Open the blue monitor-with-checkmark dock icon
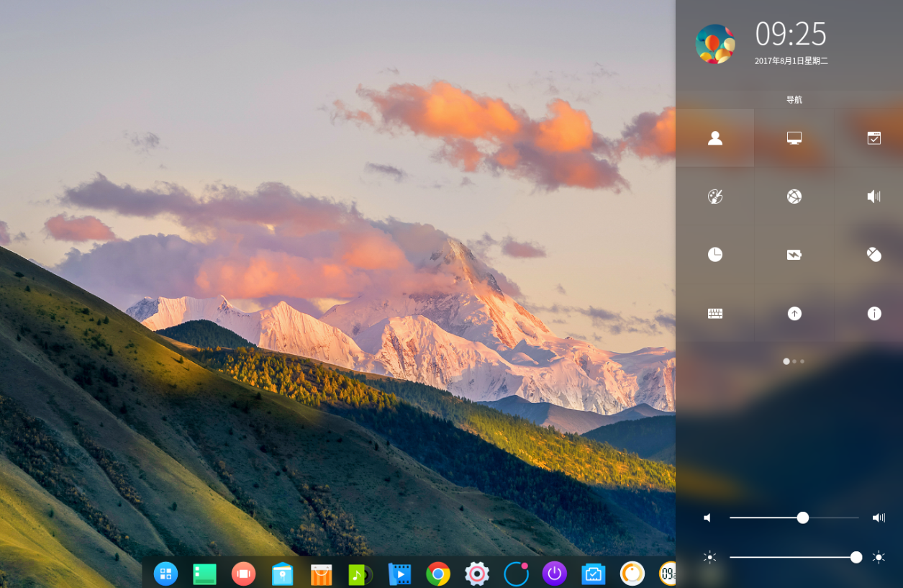 (594, 574)
